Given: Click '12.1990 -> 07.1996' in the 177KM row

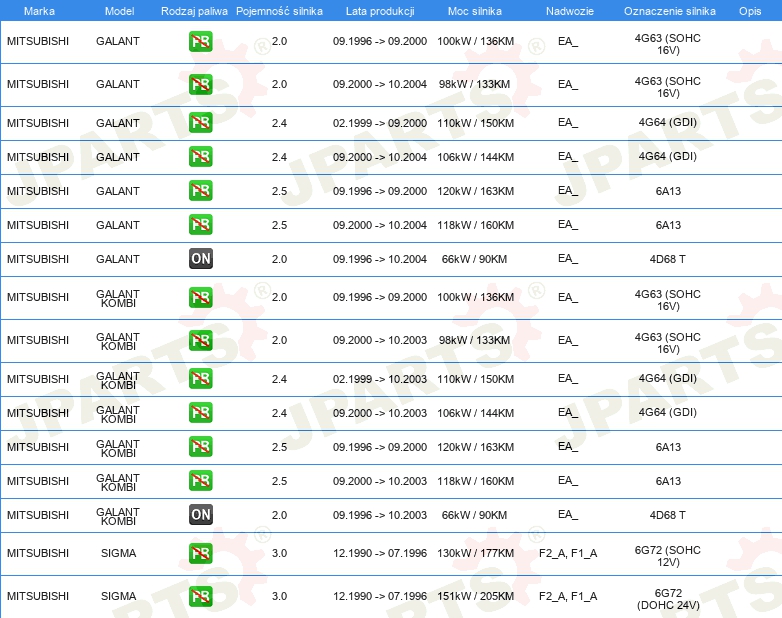Looking at the screenshot, I should 380,553.
